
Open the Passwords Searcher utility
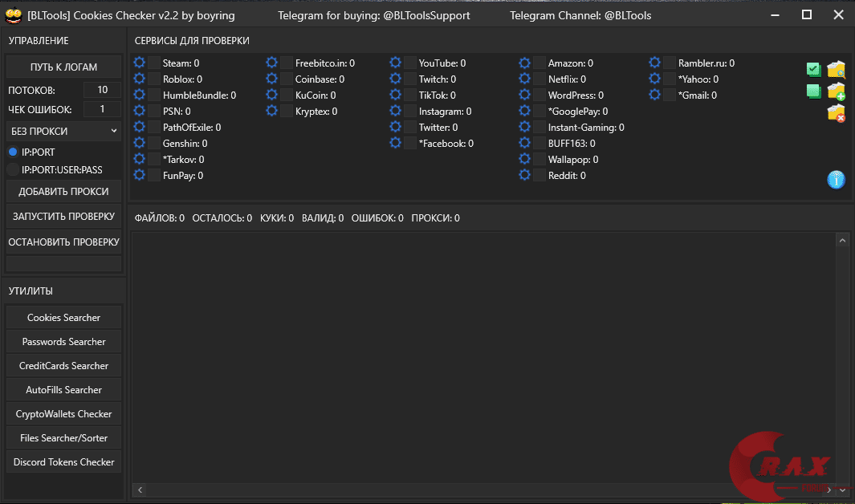pos(63,342)
